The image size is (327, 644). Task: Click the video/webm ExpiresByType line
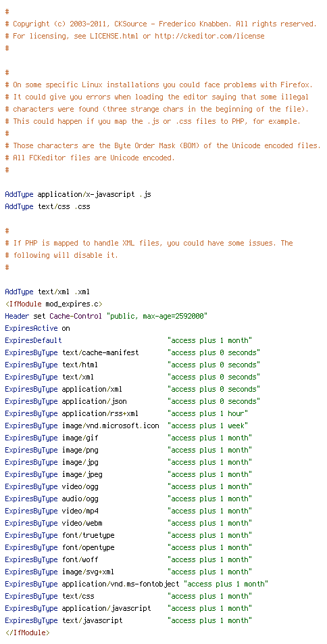point(128,523)
